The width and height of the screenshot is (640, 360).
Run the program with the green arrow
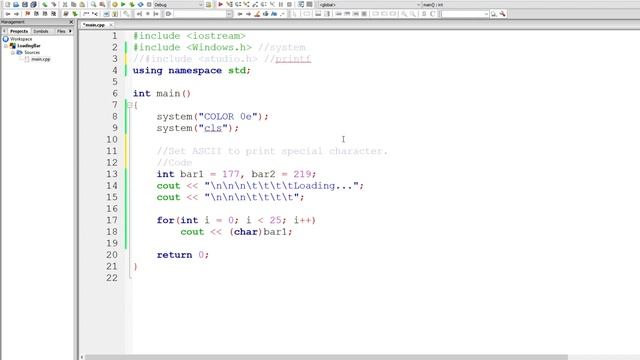(x=123, y=4)
